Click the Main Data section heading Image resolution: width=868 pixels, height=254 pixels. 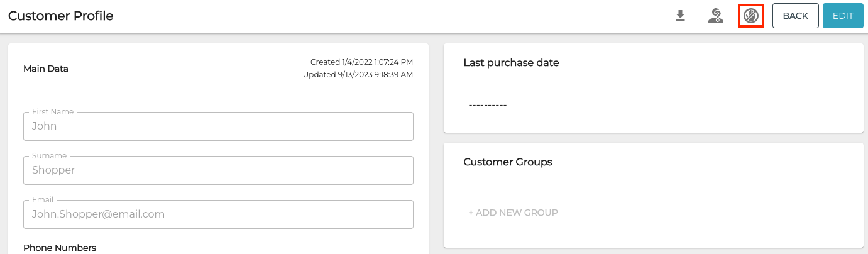click(46, 69)
